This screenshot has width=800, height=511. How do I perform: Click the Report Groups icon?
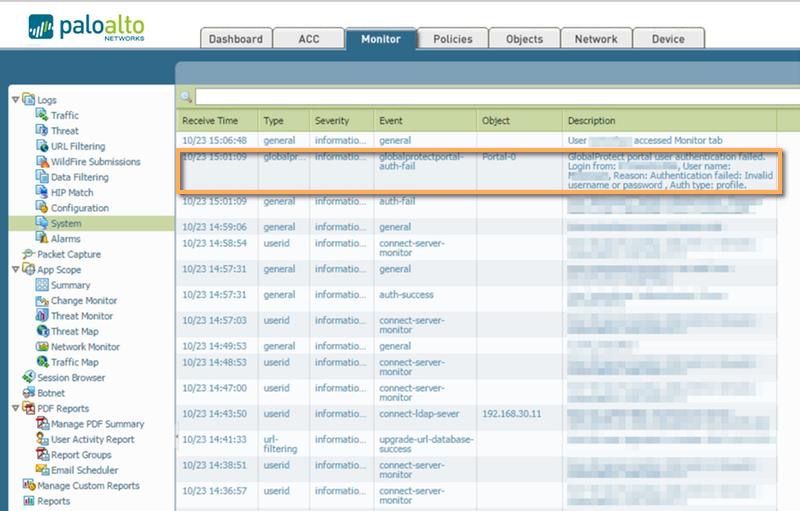(x=42, y=454)
